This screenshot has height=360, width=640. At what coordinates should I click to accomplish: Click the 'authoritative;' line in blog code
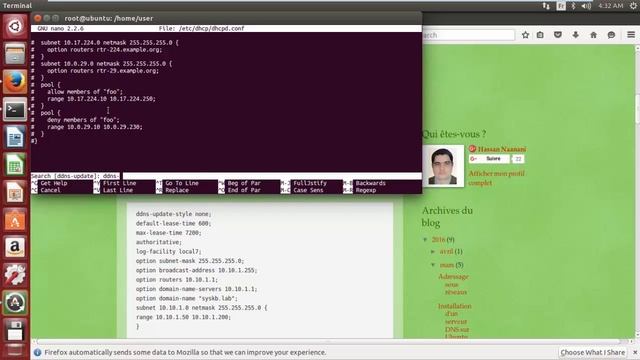point(159,242)
